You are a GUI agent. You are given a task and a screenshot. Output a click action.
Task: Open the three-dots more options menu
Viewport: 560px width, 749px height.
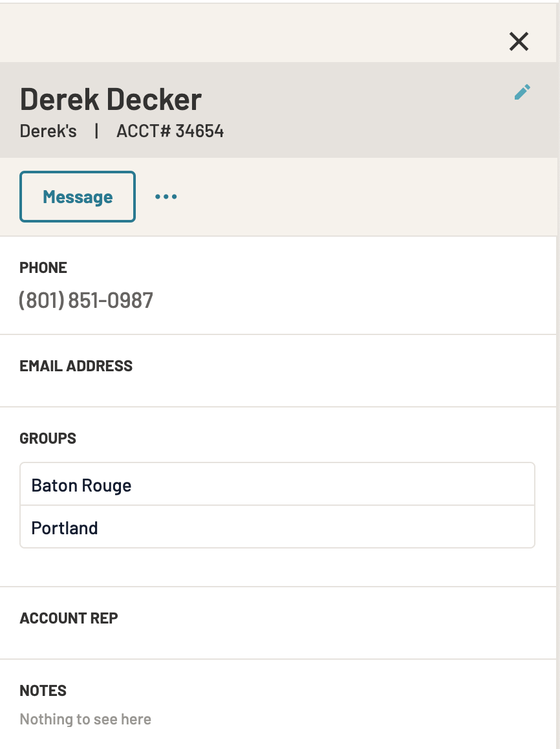tap(166, 197)
